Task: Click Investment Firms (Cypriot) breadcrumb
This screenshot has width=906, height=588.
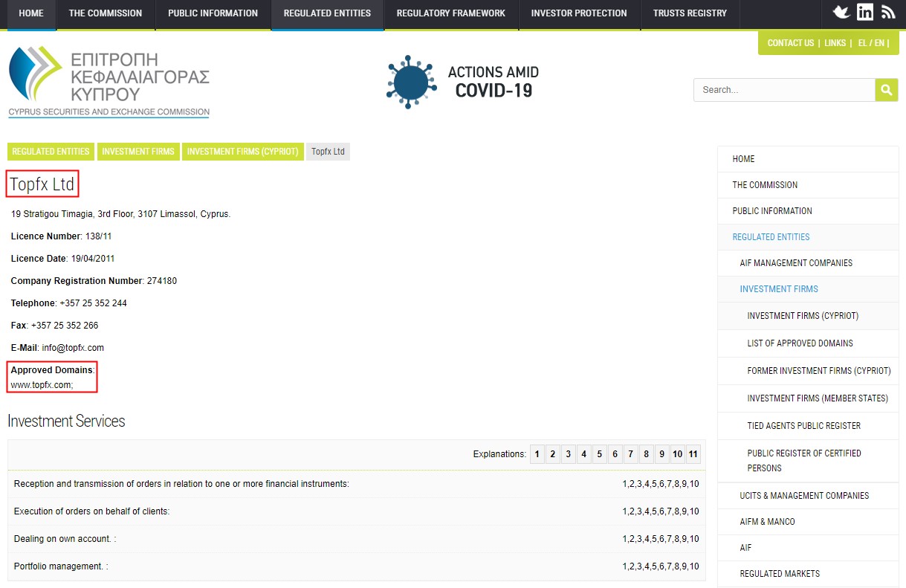Action: coord(242,152)
